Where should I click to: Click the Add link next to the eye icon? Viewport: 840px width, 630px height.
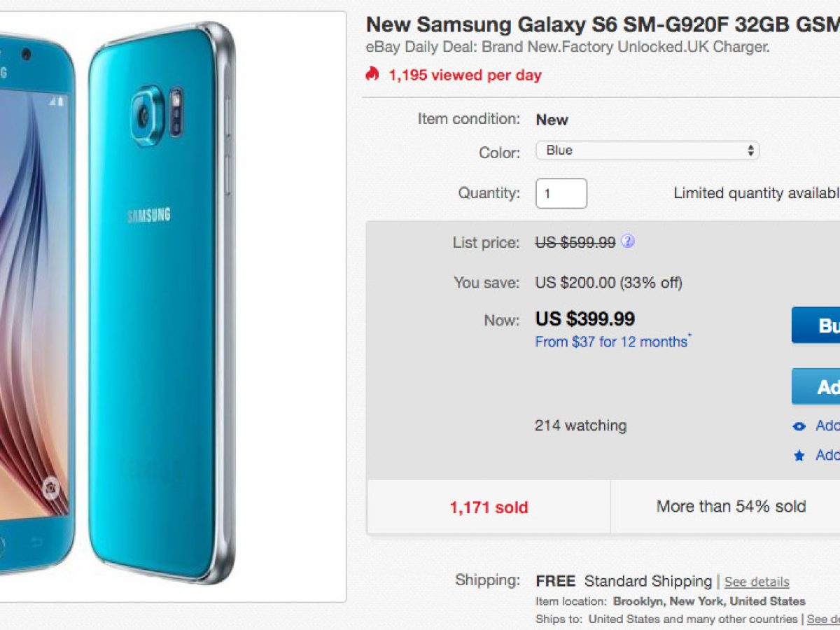[x=827, y=426]
